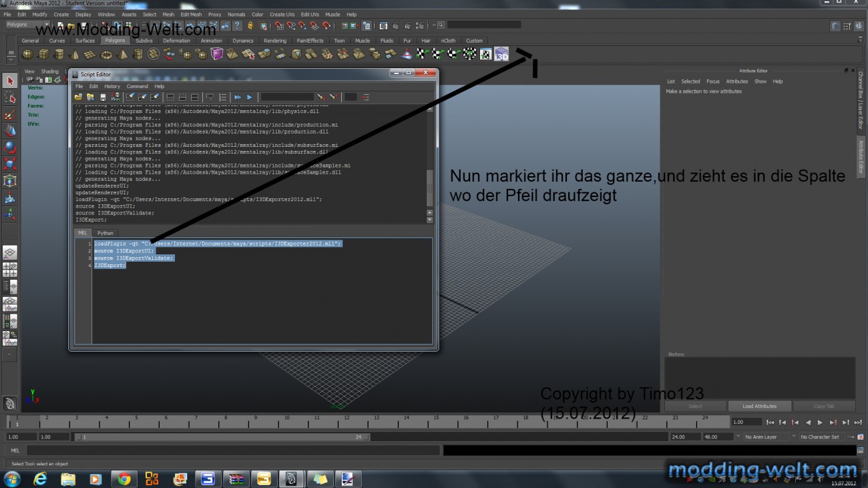Play backwards on playback controls
Screen dimensions: 868x488
tap(808, 422)
